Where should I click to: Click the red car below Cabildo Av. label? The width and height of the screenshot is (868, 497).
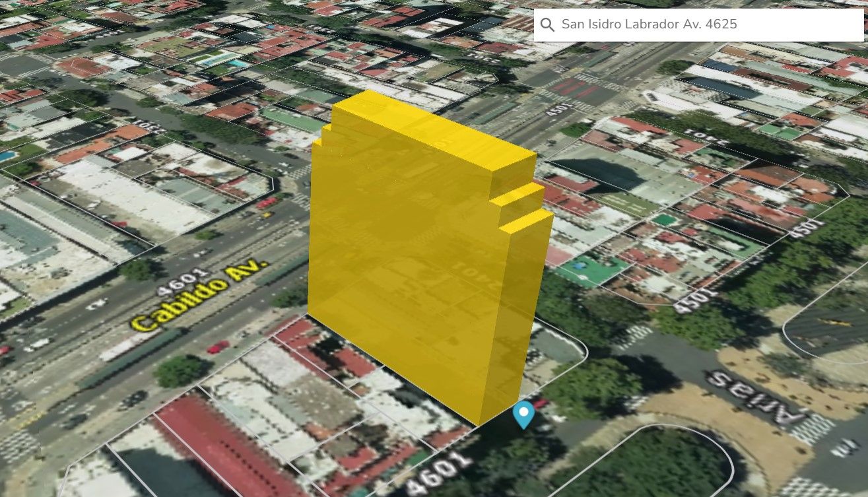[x=218, y=347]
